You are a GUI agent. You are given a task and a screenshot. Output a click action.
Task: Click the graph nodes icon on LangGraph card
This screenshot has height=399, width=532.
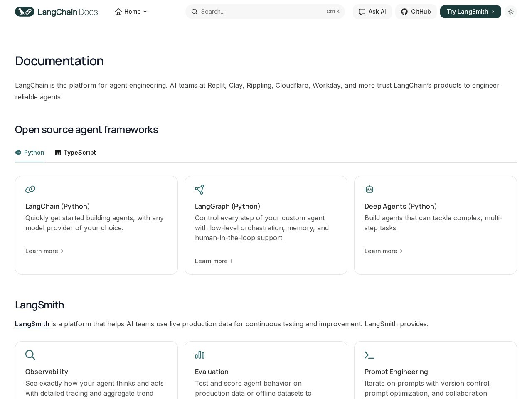(x=199, y=190)
